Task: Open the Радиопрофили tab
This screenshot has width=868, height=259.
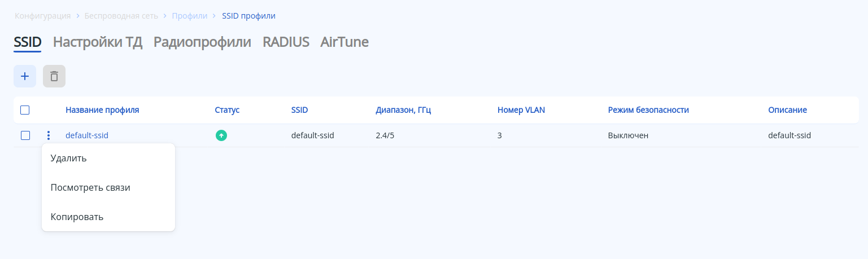Action: click(202, 42)
